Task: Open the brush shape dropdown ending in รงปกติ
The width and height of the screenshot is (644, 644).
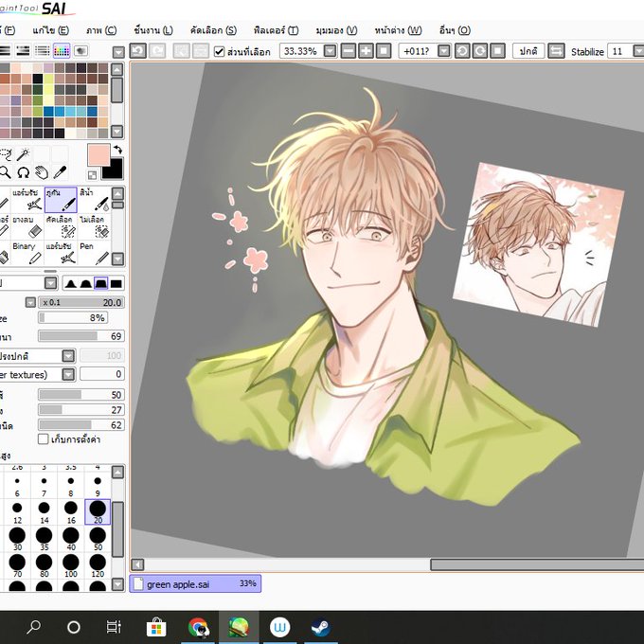Action: pyautogui.click(x=68, y=356)
